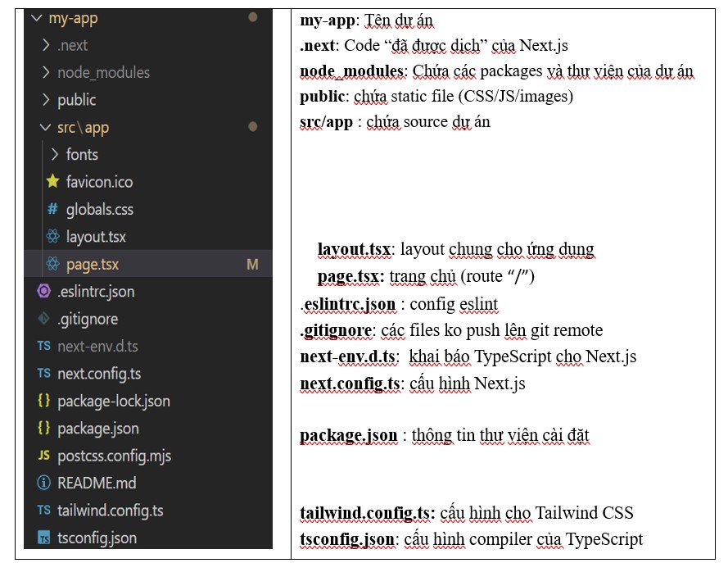The width and height of the screenshot is (728, 563).
Task: Click the purple ESLint icon beside .eslintrc.json
Action: pyautogui.click(x=44, y=291)
